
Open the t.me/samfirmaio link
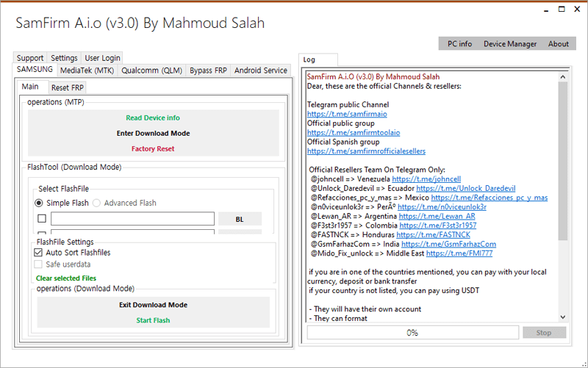click(x=347, y=114)
